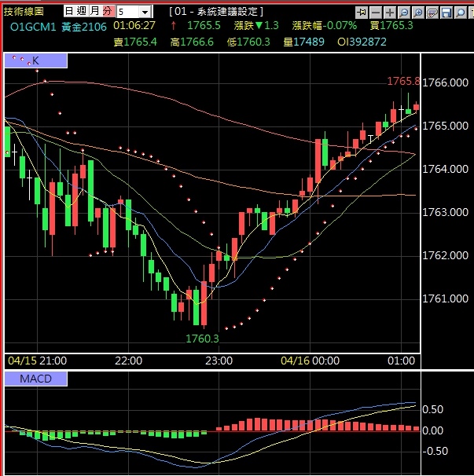The height and width of the screenshot is (476, 474).
Task: Click the 1764.000 price axis label
Action: coord(445,169)
